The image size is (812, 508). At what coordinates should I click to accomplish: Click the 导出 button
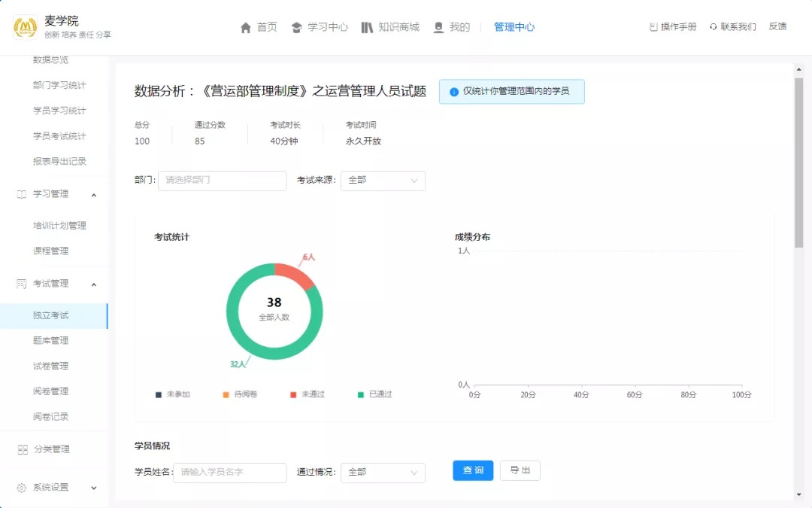click(520, 470)
